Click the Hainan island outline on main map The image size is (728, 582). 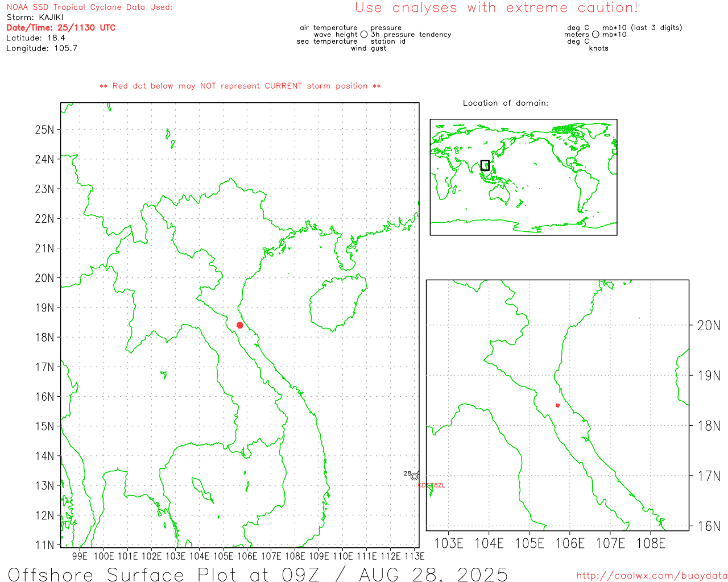tap(338, 303)
